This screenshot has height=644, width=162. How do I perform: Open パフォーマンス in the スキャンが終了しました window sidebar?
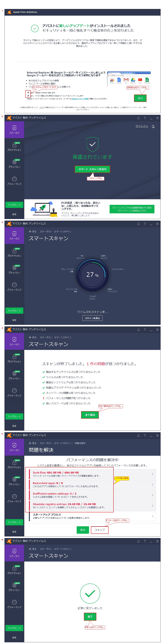click(x=14, y=392)
